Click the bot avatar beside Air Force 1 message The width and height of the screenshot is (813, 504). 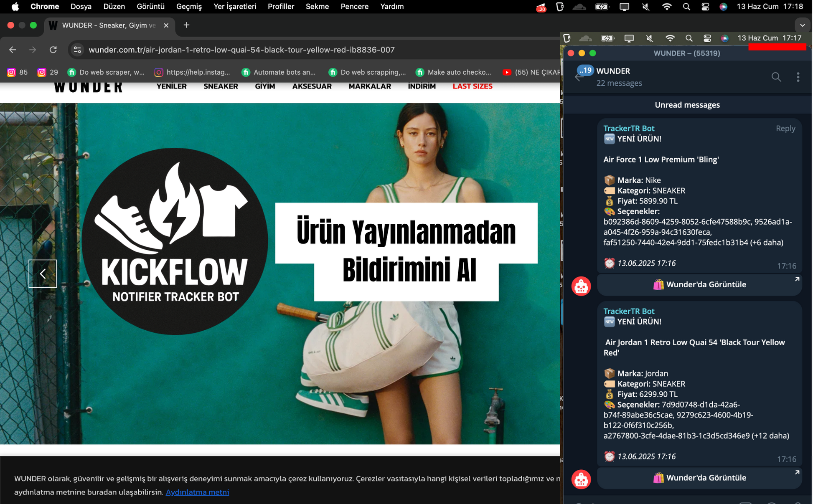click(581, 286)
